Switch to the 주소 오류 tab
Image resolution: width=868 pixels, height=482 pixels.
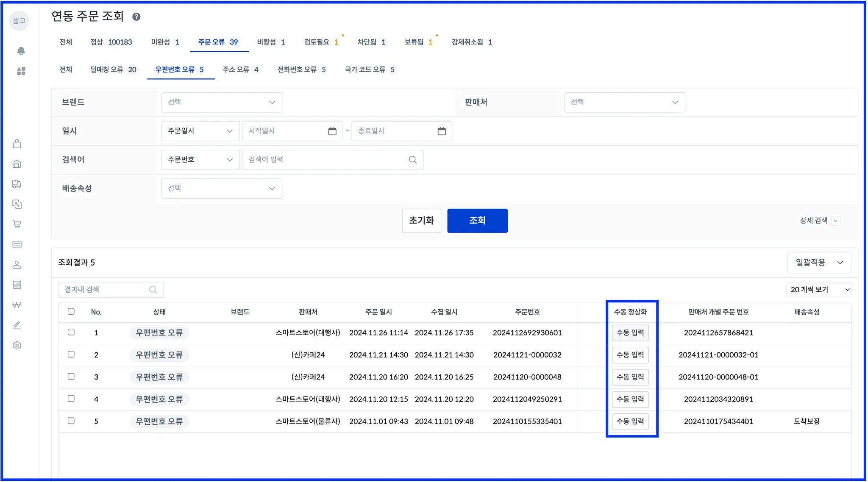pyautogui.click(x=240, y=70)
